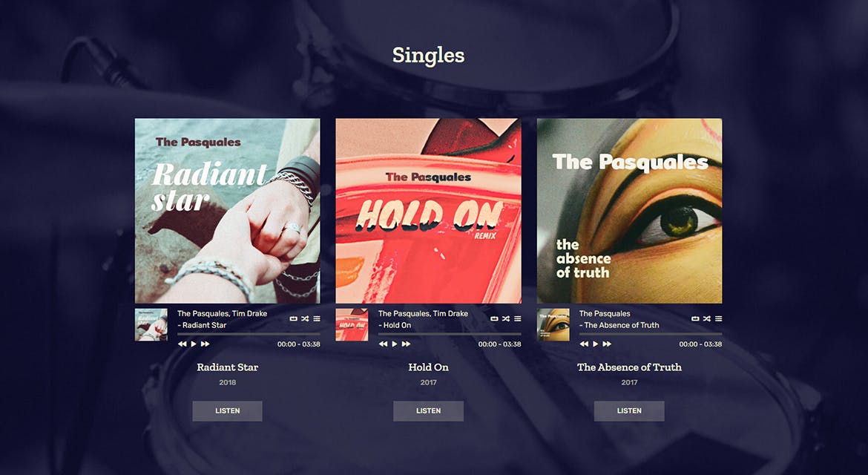
Task: Toggle shuffle on Hold On player
Action: [506, 319]
